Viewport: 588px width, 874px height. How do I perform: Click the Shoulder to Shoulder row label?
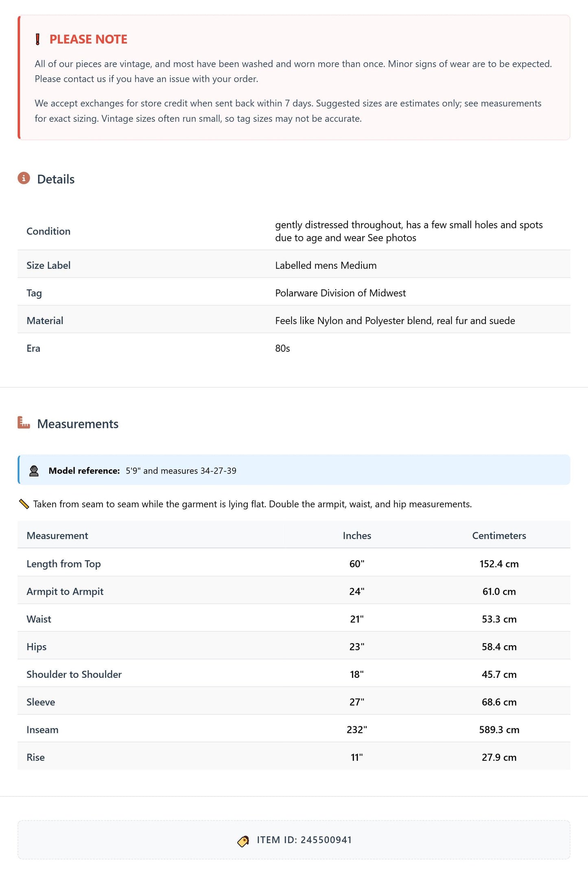pos(74,675)
